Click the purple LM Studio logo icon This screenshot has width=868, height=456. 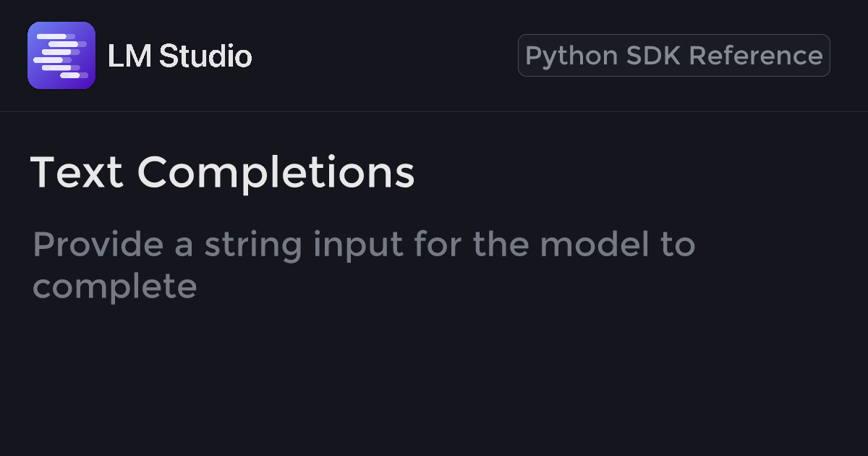point(61,56)
